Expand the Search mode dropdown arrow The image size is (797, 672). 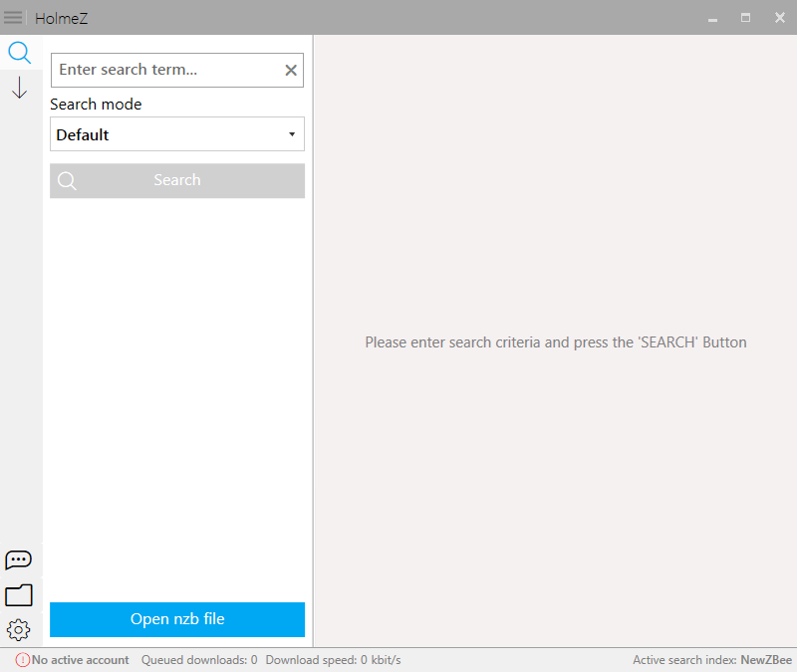click(292, 134)
